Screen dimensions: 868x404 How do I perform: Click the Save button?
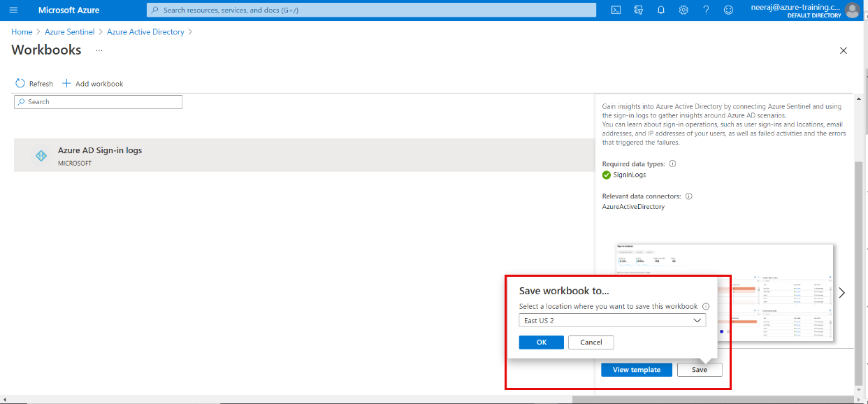tap(699, 370)
